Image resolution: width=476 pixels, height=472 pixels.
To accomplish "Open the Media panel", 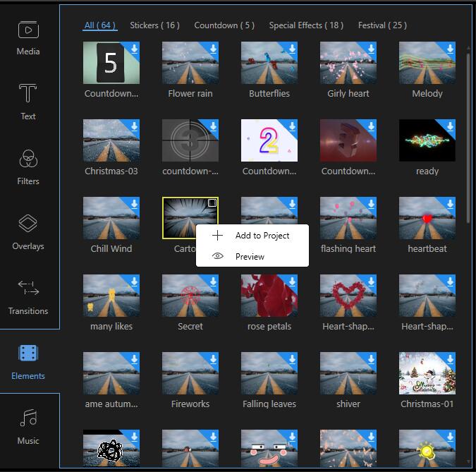I will (28, 38).
